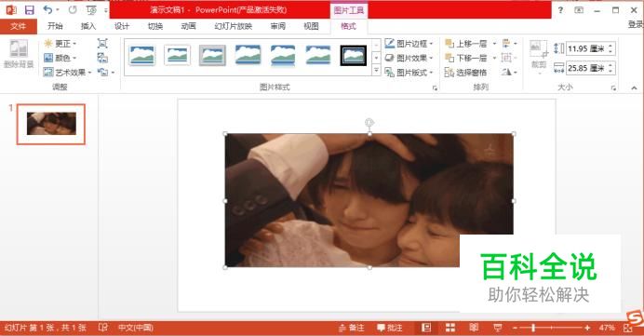Click the width field stepper arrows

click(610, 68)
